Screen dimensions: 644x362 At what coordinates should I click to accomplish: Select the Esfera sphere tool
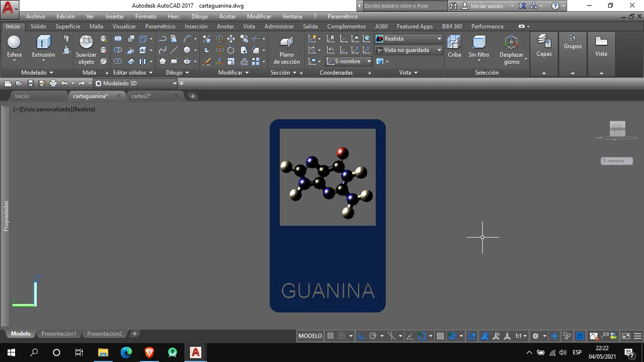pos(14,46)
